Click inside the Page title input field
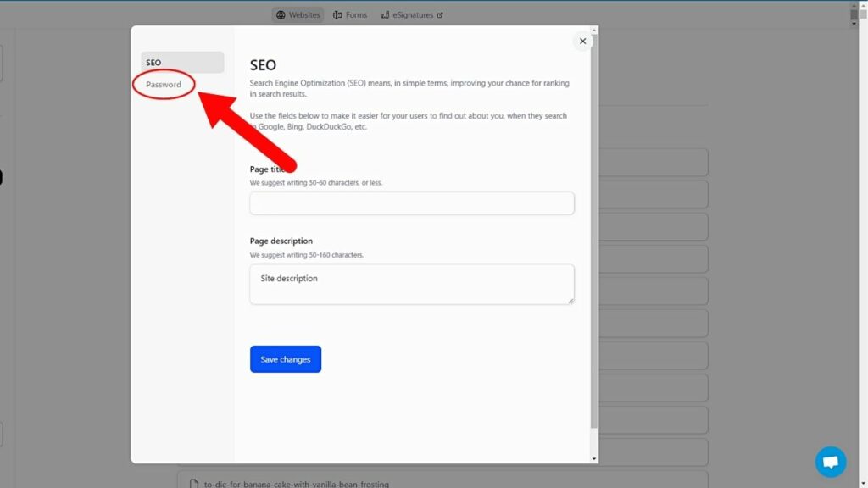Viewport: 868px width, 488px height. [x=411, y=203]
